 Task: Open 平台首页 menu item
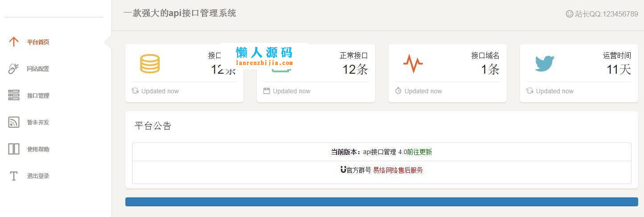38,42
